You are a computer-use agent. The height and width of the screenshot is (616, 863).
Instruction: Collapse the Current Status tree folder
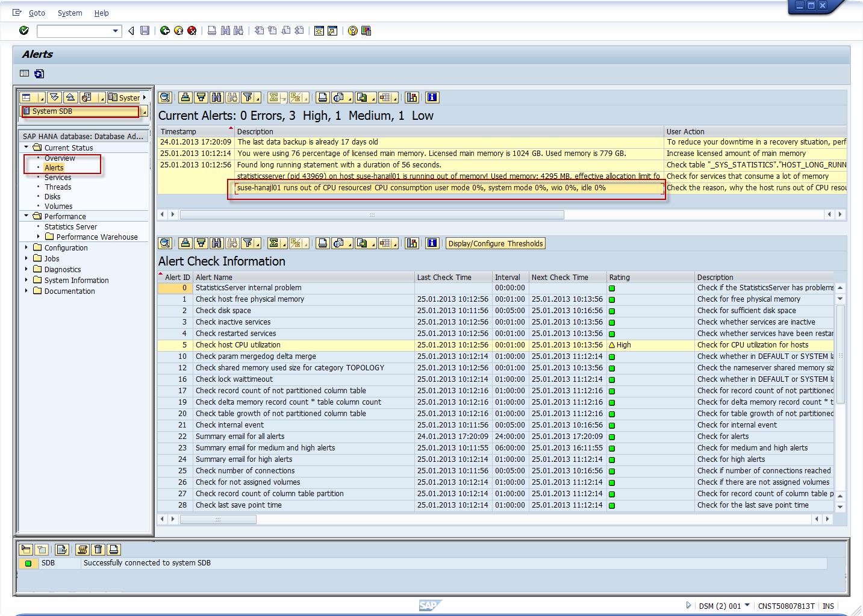click(x=26, y=148)
